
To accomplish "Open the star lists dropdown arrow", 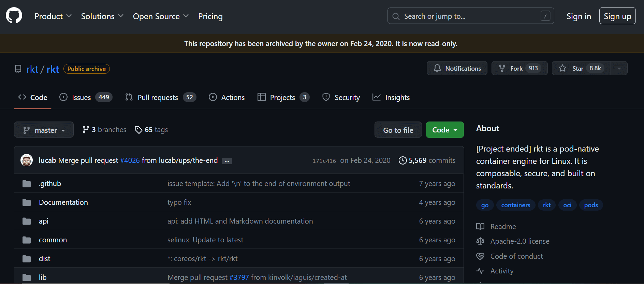I will (619, 68).
